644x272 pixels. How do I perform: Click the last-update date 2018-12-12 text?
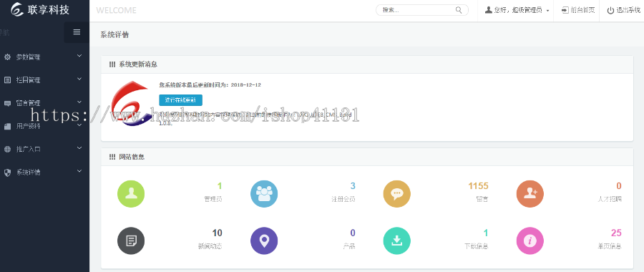pyautogui.click(x=246, y=84)
